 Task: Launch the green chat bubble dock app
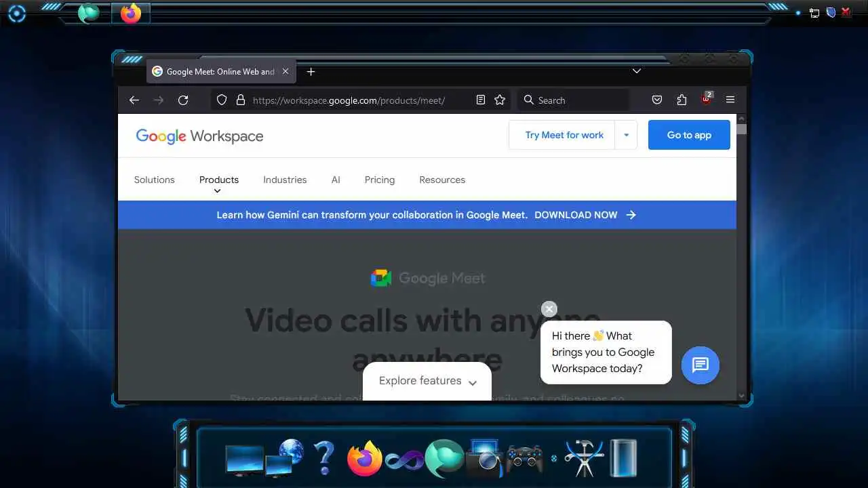(x=444, y=458)
